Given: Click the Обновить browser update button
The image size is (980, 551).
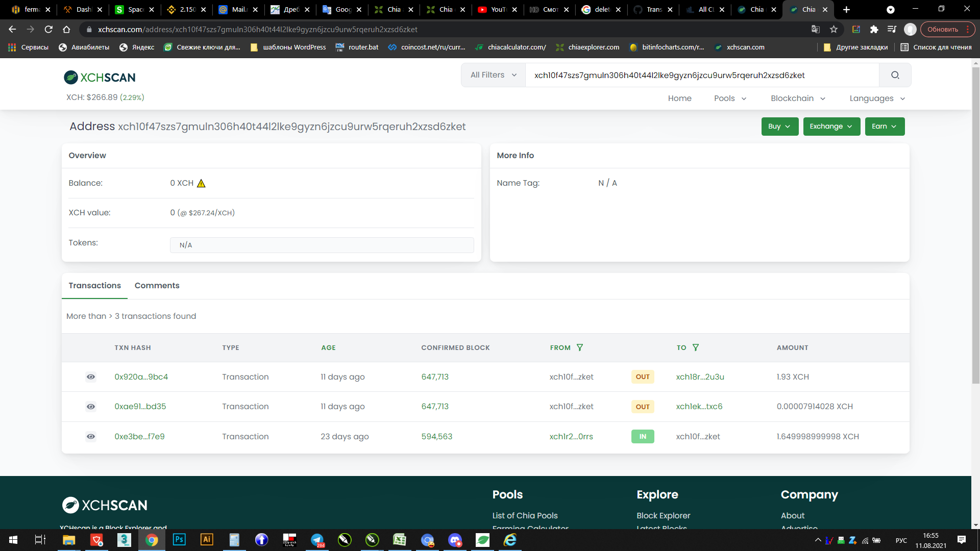Looking at the screenshot, I should tap(947, 30).
